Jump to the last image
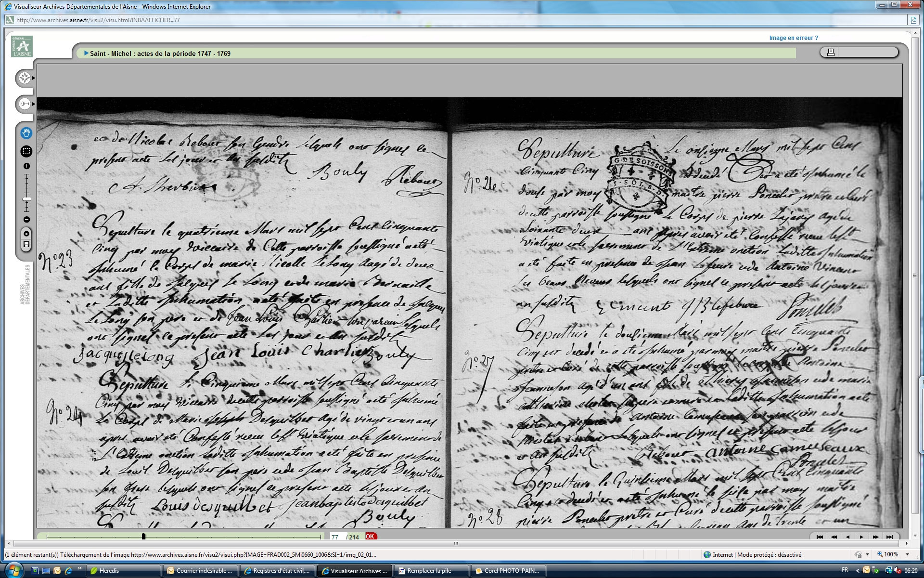The image size is (924, 578). click(889, 537)
